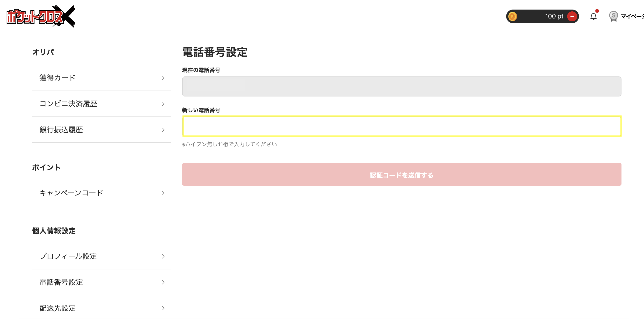Click chevron next to プロフィール設定
Viewport: 644px width, 319px height.
coord(163,256)
